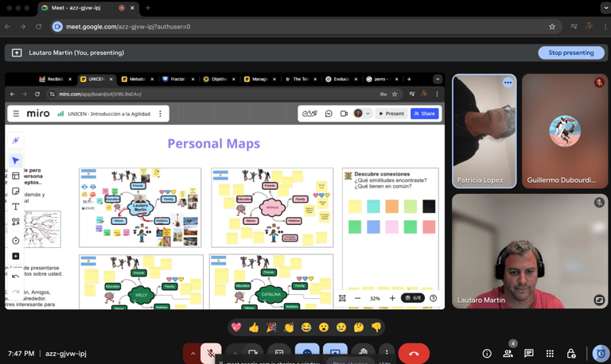Leave the call with red hang-up button

coord(414,354)
